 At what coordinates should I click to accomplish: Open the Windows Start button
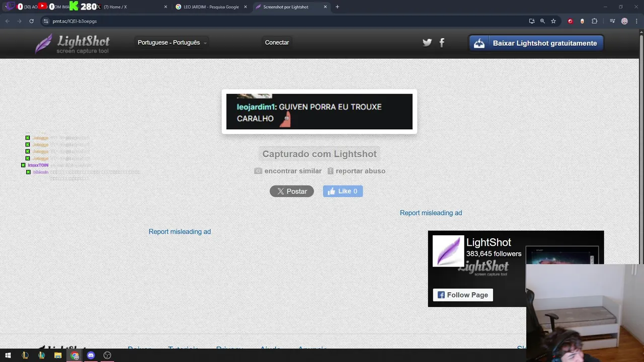tap(8, 355)
